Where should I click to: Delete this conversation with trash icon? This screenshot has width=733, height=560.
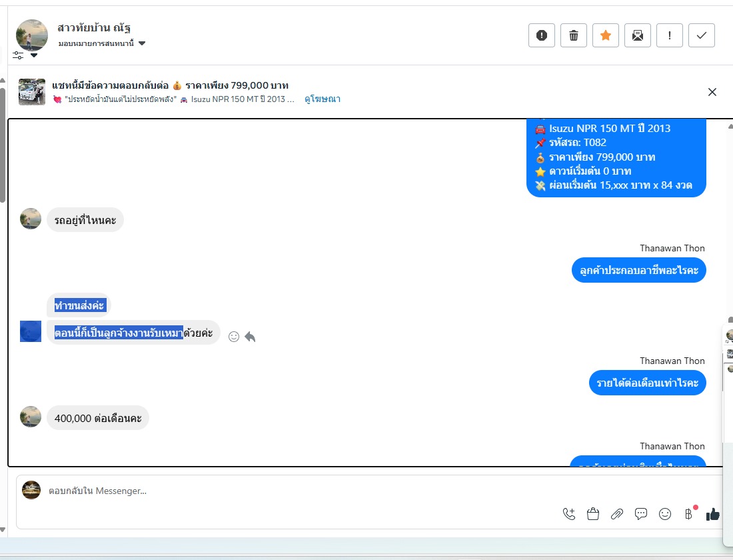click(574, 35)
